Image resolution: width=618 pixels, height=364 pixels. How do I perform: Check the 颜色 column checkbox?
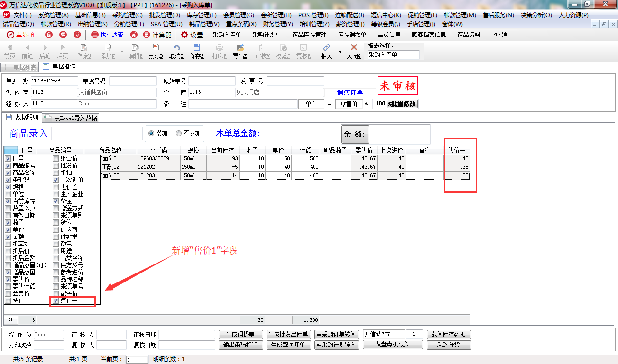pyautogui.click(x=56, y=244)
